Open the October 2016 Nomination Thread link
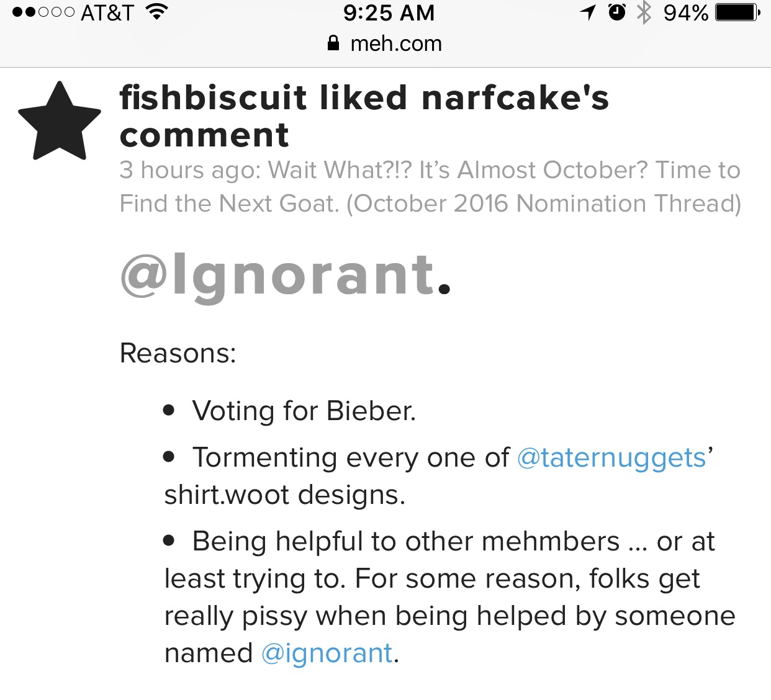Image resolution: width=771 pixels, height=700 pixels. click(x=430, y=187)
